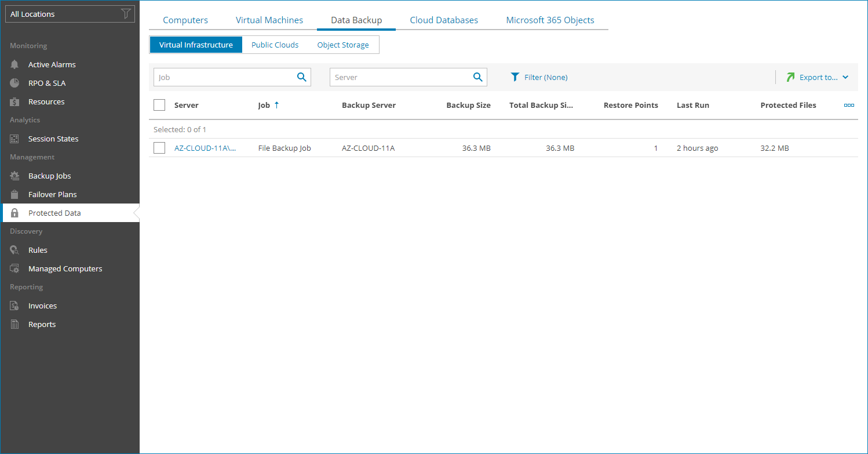Click the Active Alarms bell icon
This screenshot has width=868, height=454.
pyautogui.click(x=15, y=64)
